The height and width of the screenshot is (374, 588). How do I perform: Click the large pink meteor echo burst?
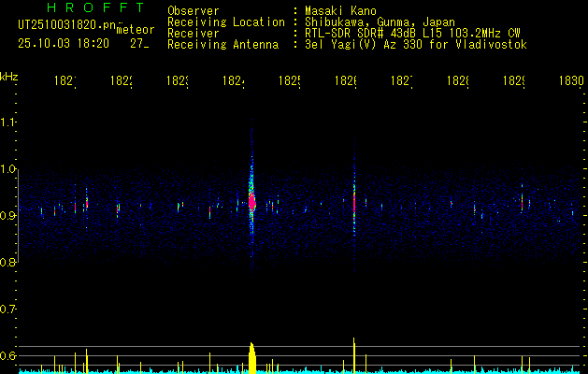(252, 202)
